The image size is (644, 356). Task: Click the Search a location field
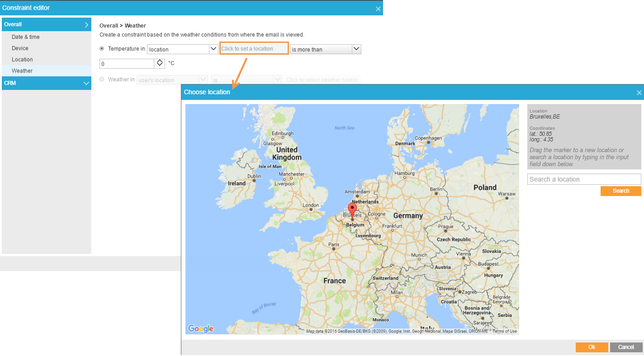tap(584, 179)
